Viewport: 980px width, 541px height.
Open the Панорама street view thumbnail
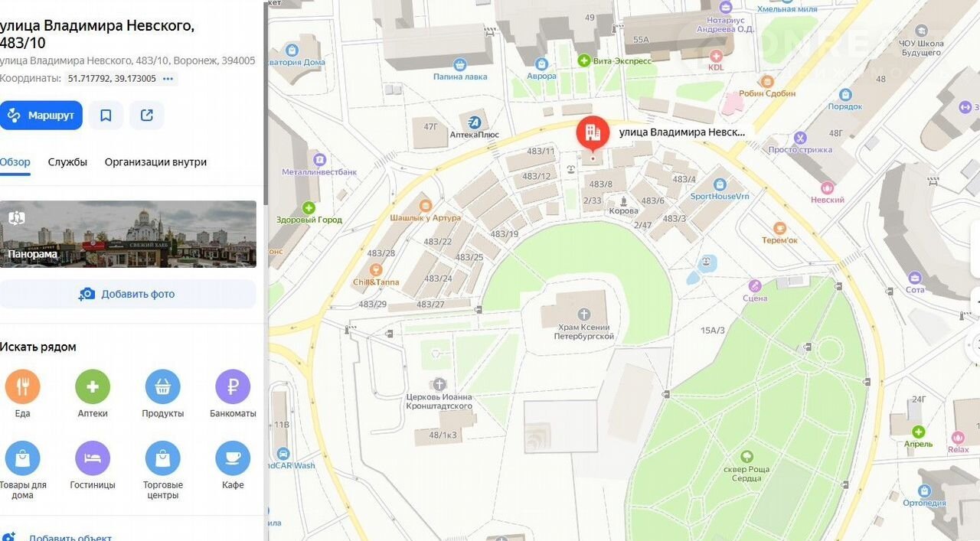[128, 234]
